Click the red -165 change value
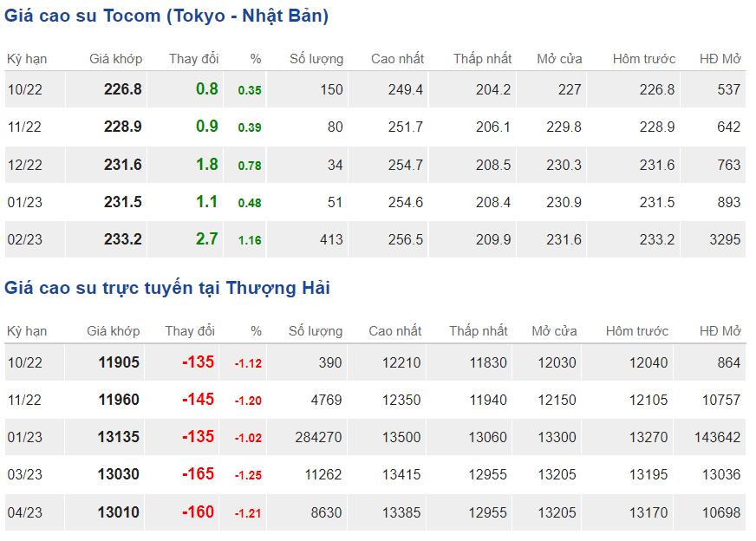756x541 pixels. click(x=198, y=474)
